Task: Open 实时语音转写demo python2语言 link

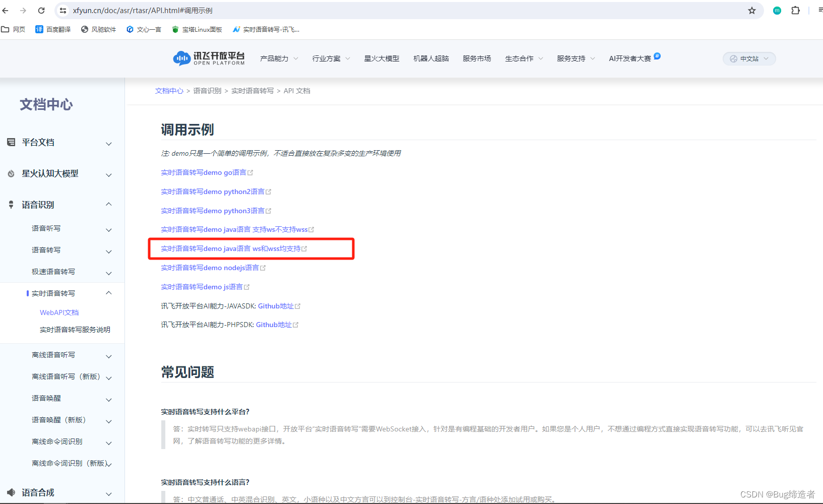Action: coord(213,192)
